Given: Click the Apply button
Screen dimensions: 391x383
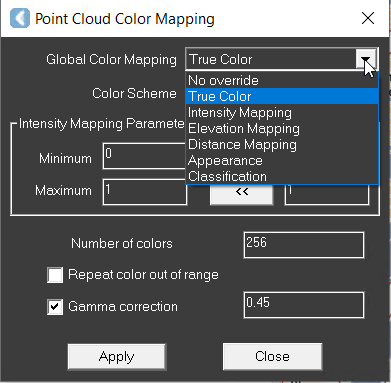Looking at the screenshot, I should [x=117, y=357].
